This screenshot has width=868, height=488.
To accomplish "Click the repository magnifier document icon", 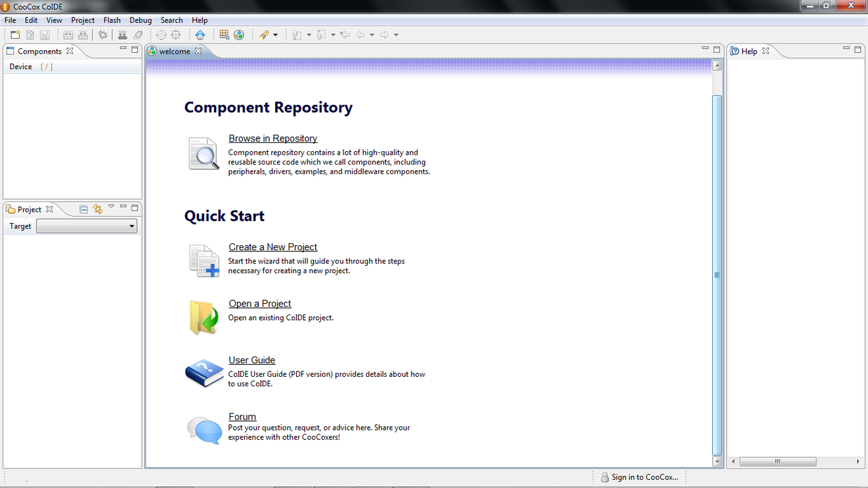I will [204, 153].
